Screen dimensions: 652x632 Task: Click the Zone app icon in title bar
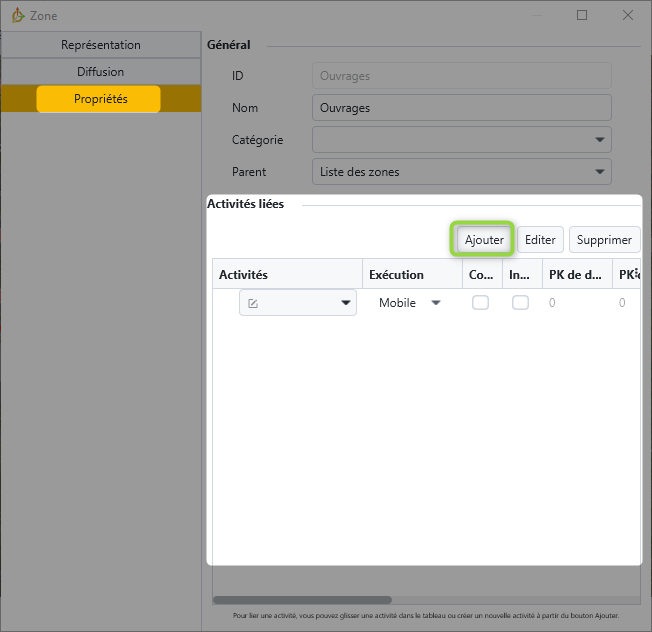click(17, 15)
